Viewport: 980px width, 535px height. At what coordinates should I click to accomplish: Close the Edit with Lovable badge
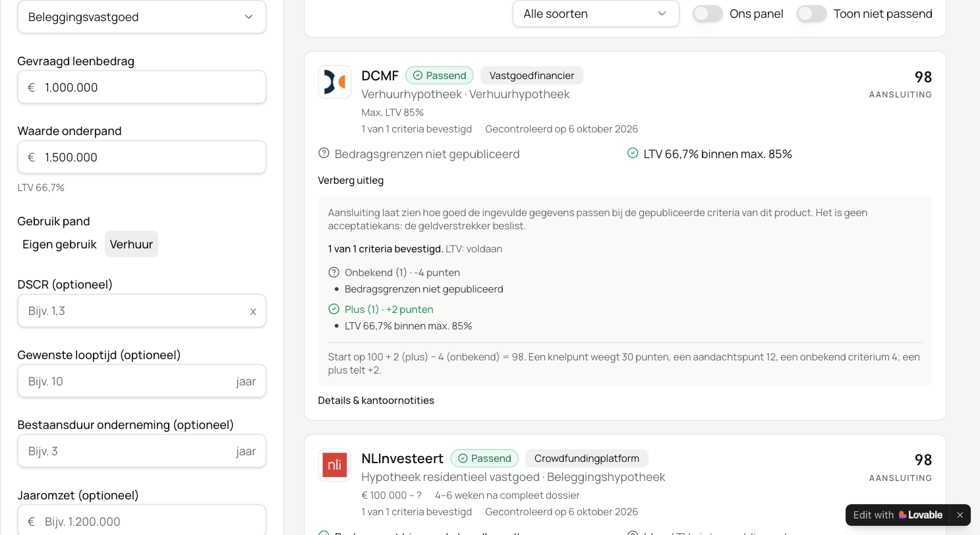click(x=960, y=515)
